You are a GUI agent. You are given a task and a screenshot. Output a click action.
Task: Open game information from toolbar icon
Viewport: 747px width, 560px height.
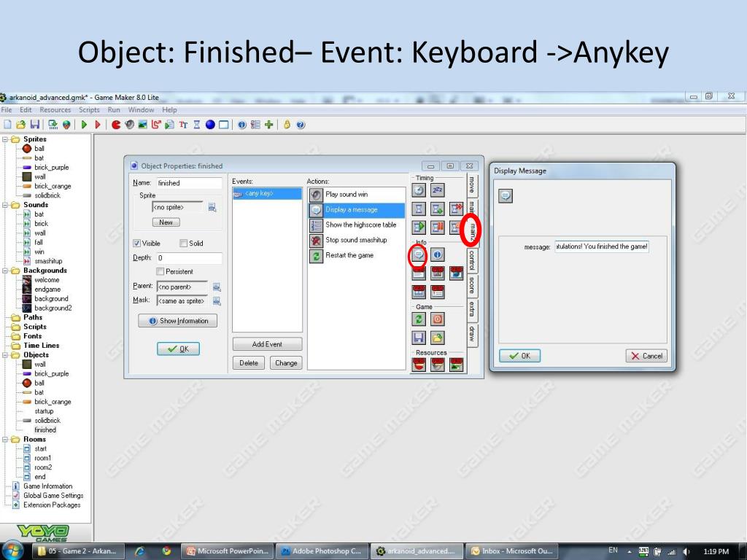tap(242, 125)
